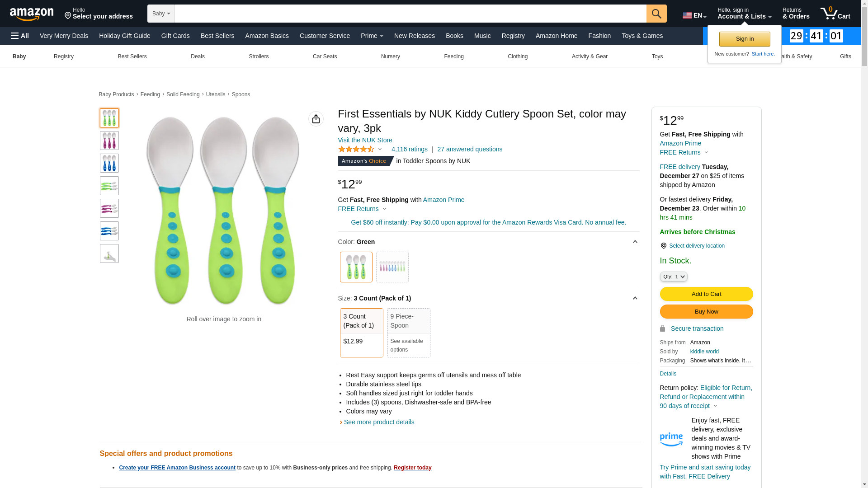Go to the Strollers baby subcategory
Image resolution: width=868 pixels, height=488 pixels.
(x=259, y=56)
